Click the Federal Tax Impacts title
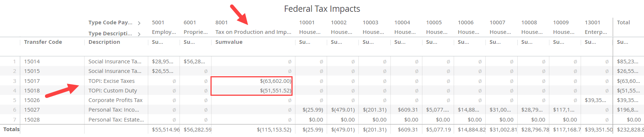 (x=322, y=9)
